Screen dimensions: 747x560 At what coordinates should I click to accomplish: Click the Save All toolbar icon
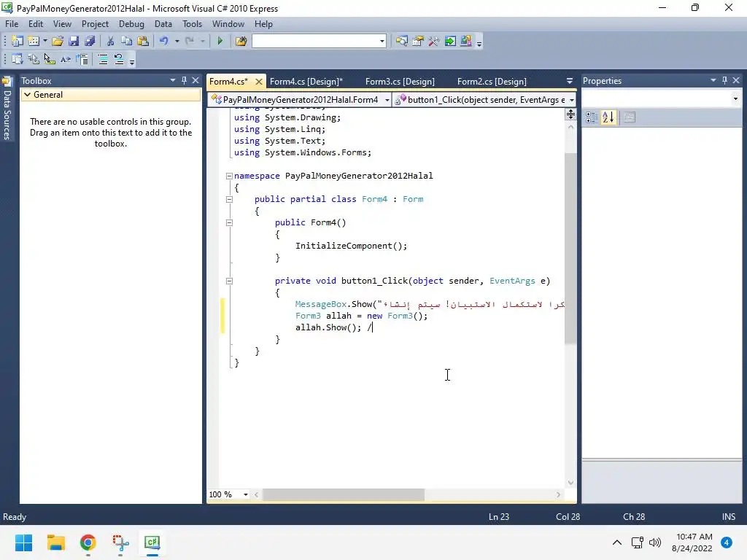pos(90,42)
